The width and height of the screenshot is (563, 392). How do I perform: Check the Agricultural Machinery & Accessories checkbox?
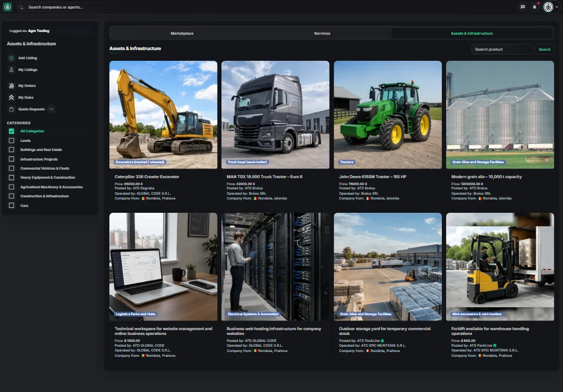[12, 187]
